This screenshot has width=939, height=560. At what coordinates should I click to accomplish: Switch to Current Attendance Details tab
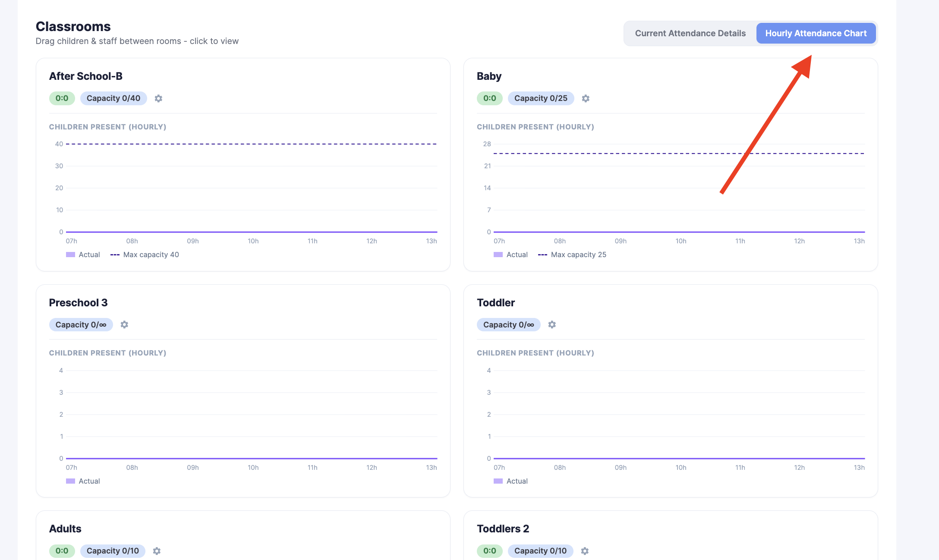pyautogui.click(x=690, y=33)
